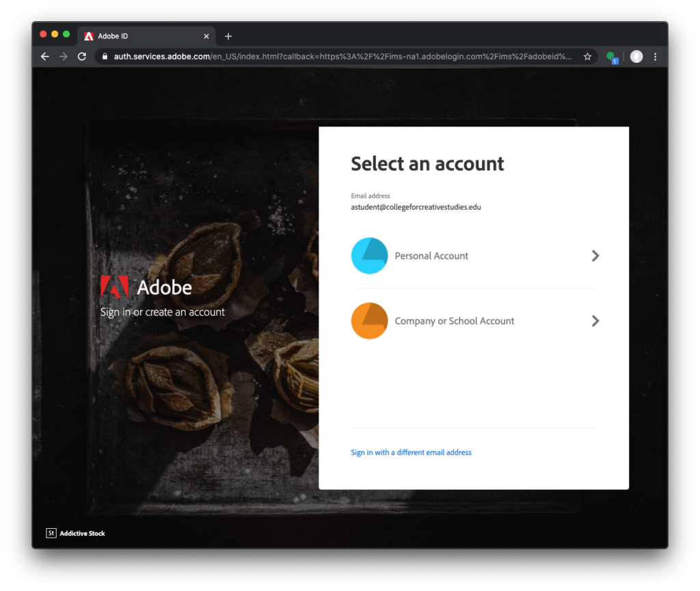Choose the Company or School Account label
The width and height of the screenshot is (700, 591).
pyautogui.click(x=455, y=320)
